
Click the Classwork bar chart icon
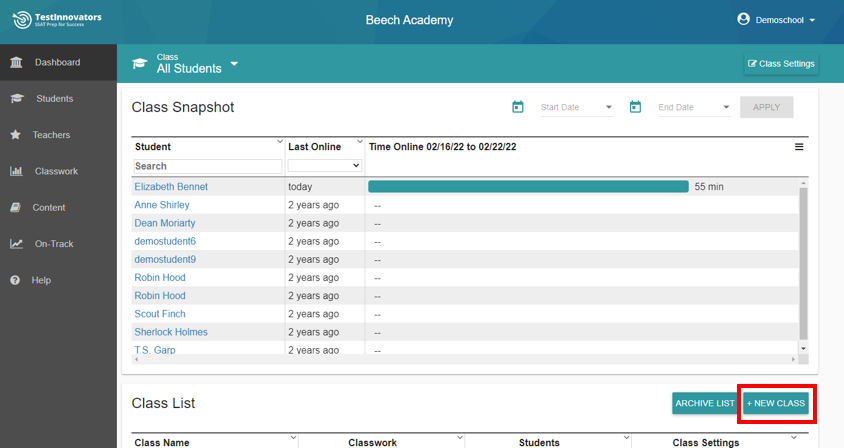pyautogui.click(x=16, y=171)
